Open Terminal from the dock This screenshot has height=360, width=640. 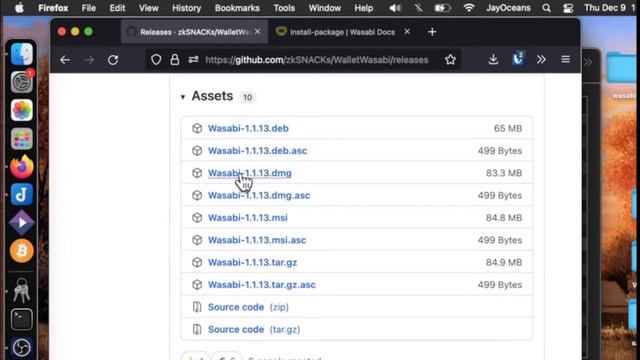22,319
